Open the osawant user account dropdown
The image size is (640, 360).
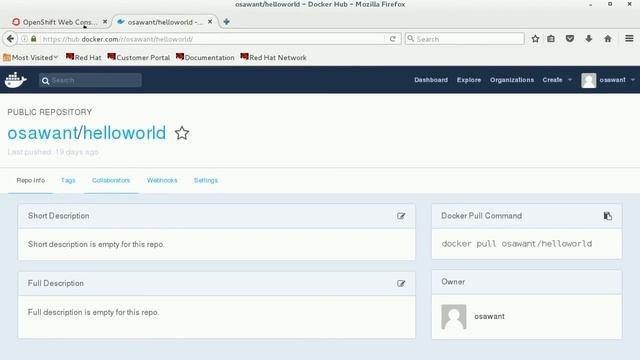click(617, 80)
